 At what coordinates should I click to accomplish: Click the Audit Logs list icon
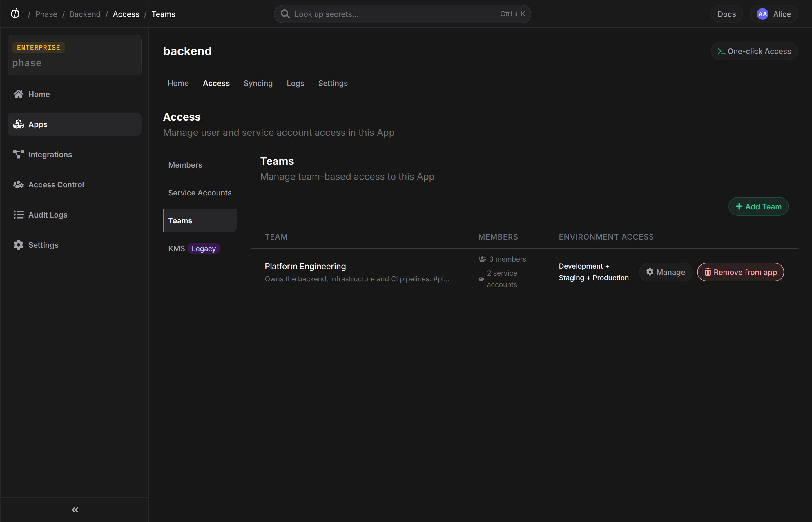click(x=18, y=215)
